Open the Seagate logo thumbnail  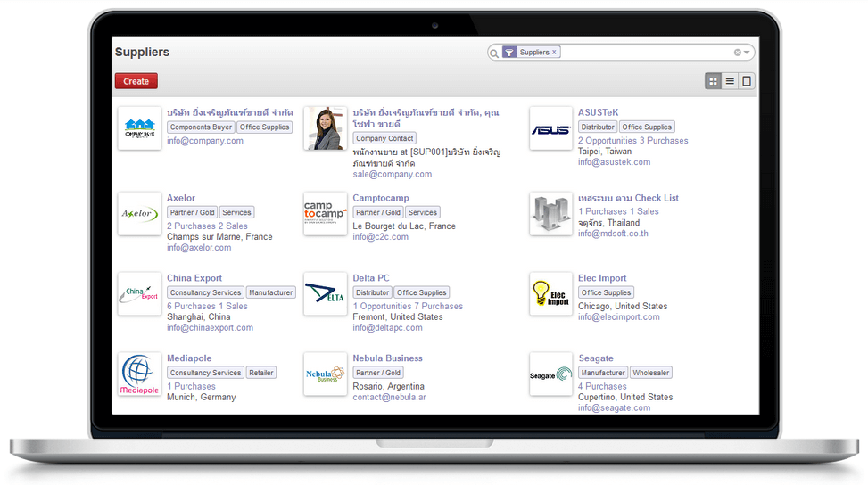point(550,374)
